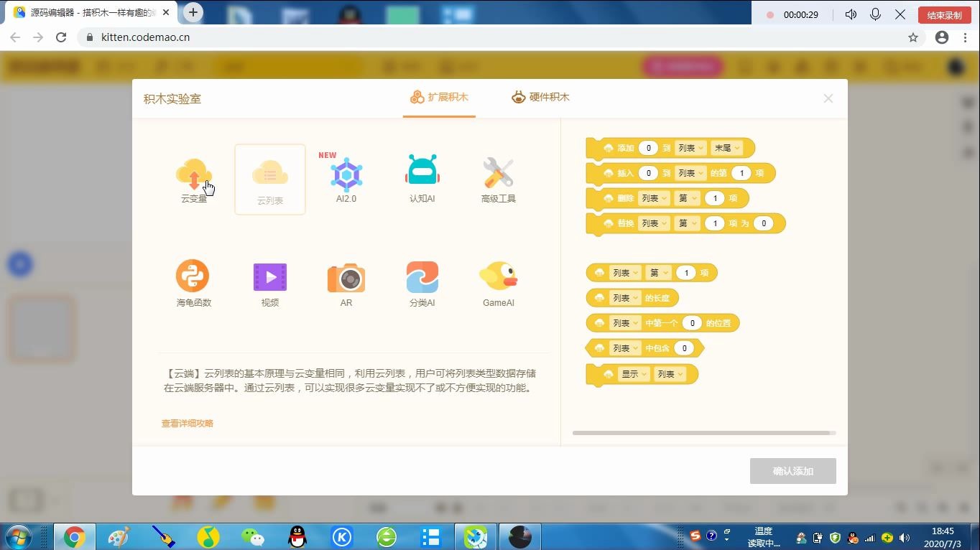This screenshot has width=980, height=550.
Task: Close the recorder bar with X
Action: point(900,14)
